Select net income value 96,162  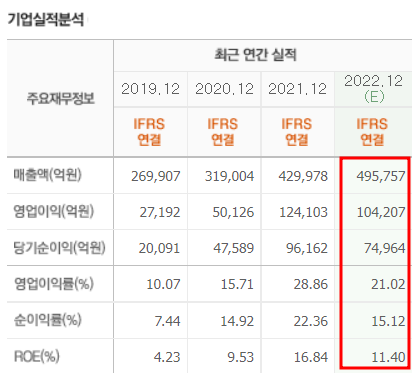[307, 248]
